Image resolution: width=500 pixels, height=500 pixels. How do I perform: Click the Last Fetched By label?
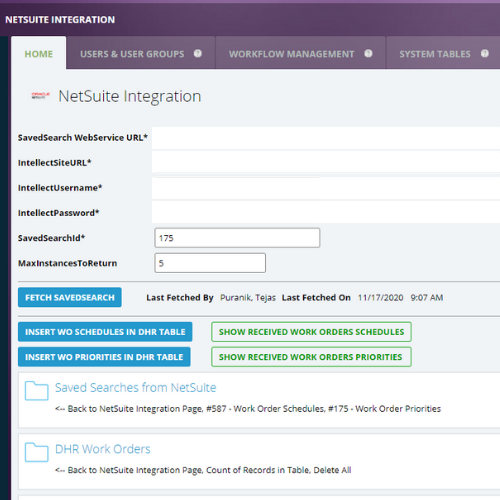click(x=180, y=298)
